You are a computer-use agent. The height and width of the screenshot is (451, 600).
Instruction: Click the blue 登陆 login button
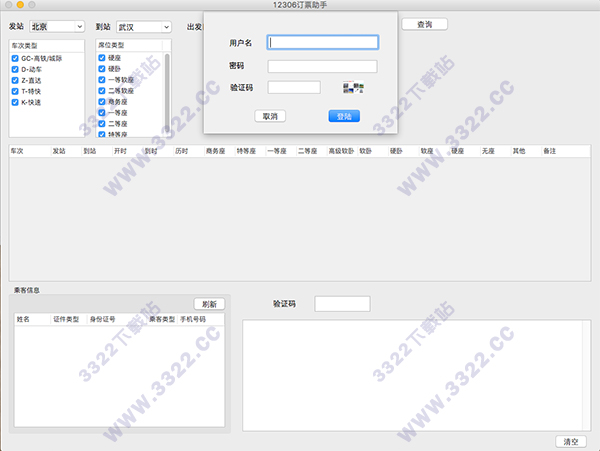click(x=344, y=116)
